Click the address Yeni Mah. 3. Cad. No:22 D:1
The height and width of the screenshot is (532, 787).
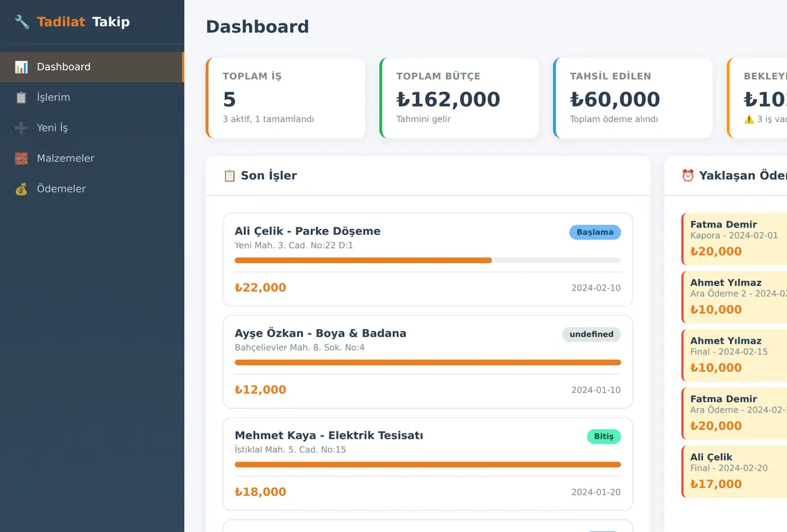click(x=294, y=245)
